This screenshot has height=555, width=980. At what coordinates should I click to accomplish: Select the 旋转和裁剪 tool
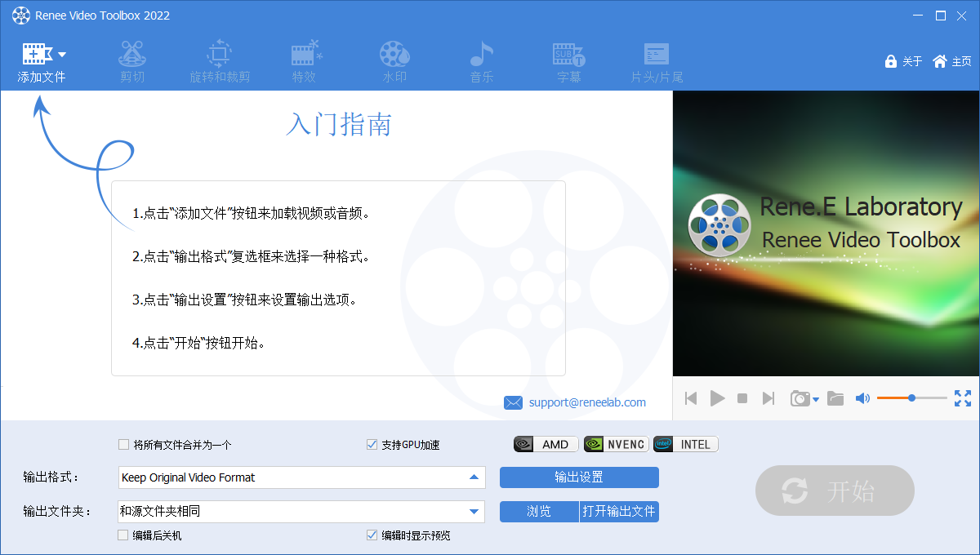coord(219,61)
